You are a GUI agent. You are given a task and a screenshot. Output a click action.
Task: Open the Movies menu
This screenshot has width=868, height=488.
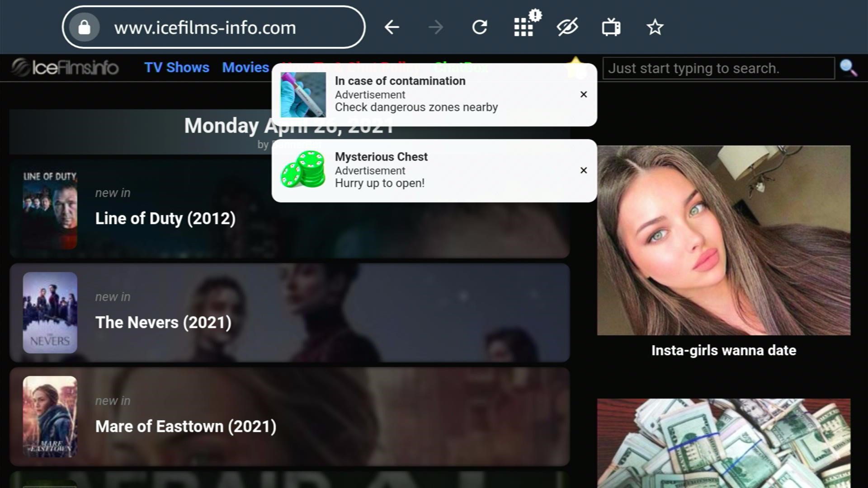(x=245, y=67)
